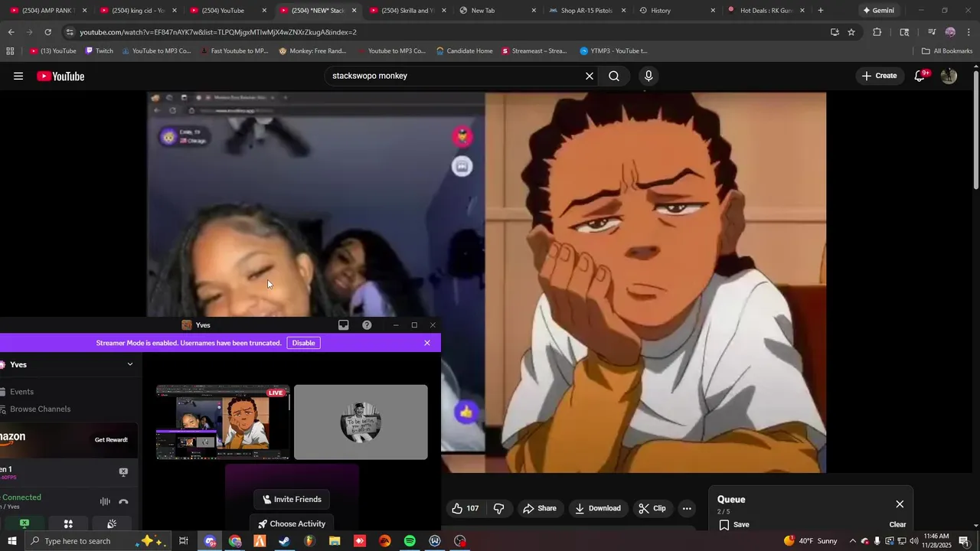Viewport: 980px width, 551px height.
Task: Open Discord soundboard button
Action: 112,523
